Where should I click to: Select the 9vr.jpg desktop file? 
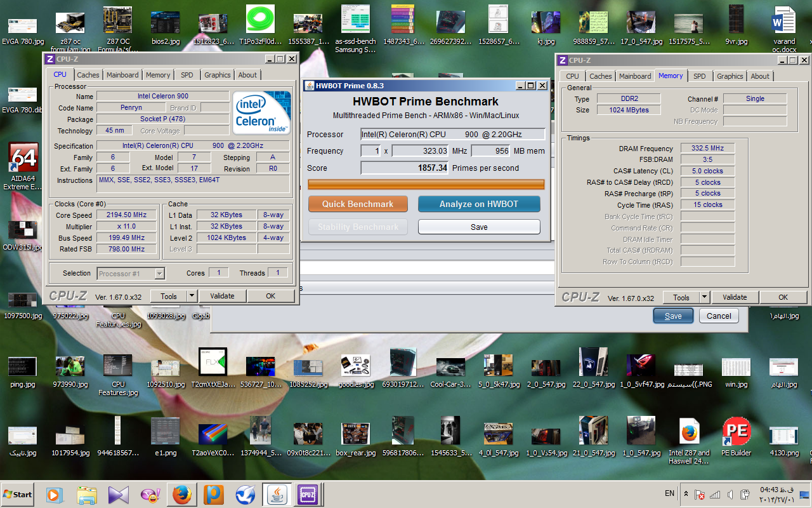pos(736,25)
